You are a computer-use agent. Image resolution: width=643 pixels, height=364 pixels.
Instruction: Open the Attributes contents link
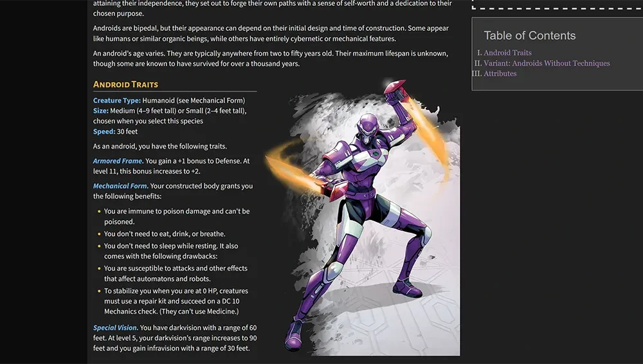coord(500,73)
